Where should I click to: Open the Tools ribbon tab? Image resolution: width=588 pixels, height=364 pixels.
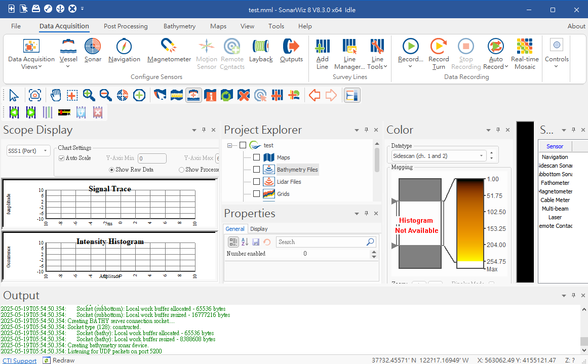click(x=276, y=26)
